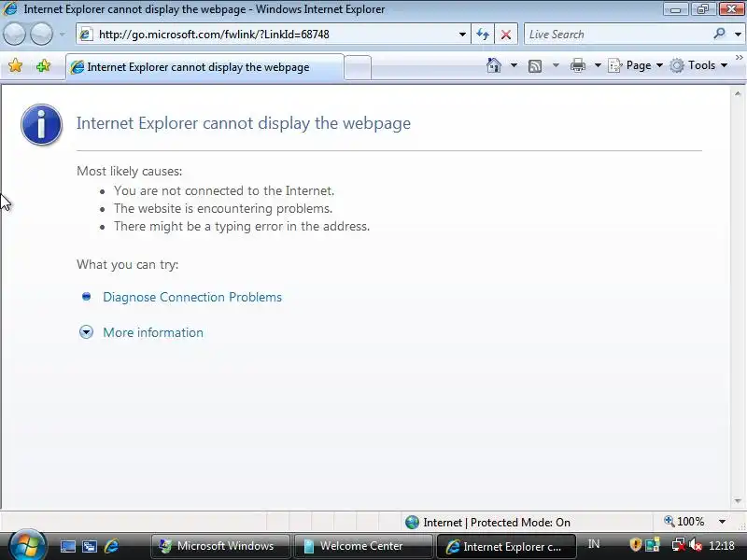Viewport: 747px width, 560px height.
Task: Click the Home toolbar icon
Action: tap(494, 65)
